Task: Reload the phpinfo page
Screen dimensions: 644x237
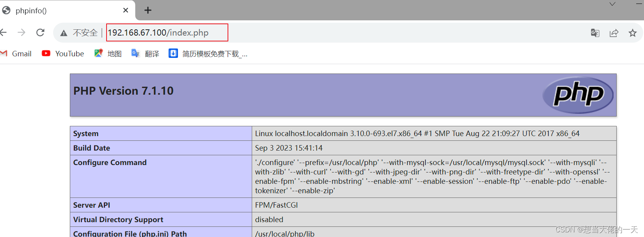Action: point(40,32)
